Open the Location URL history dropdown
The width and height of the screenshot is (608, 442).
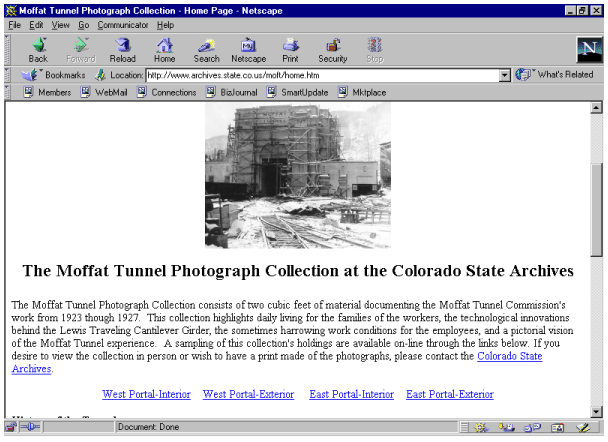(x=504, y=75)
